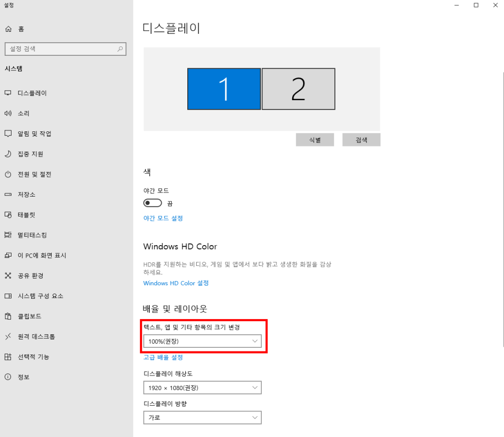Screen dimensions: 504x437
Task: Open Windows HD Color 설정 link
Action: (x=176, y=283)
